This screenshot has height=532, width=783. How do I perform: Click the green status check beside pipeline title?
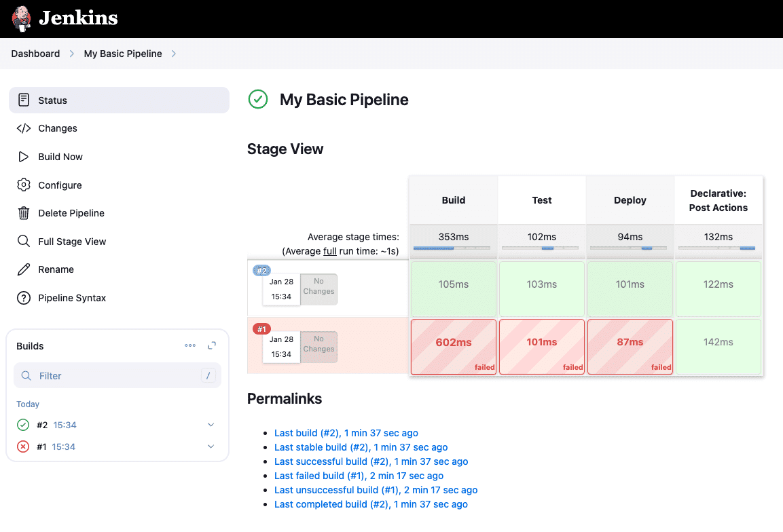click(x=258, y=99)
